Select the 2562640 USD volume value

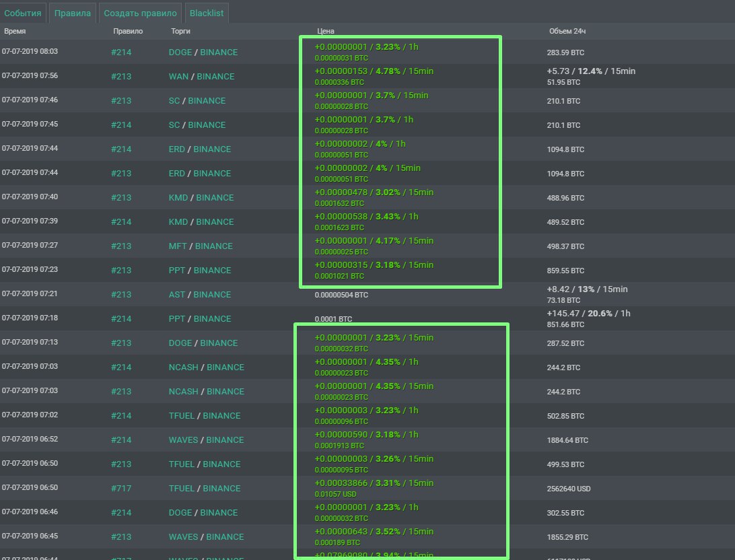point(569,489)
